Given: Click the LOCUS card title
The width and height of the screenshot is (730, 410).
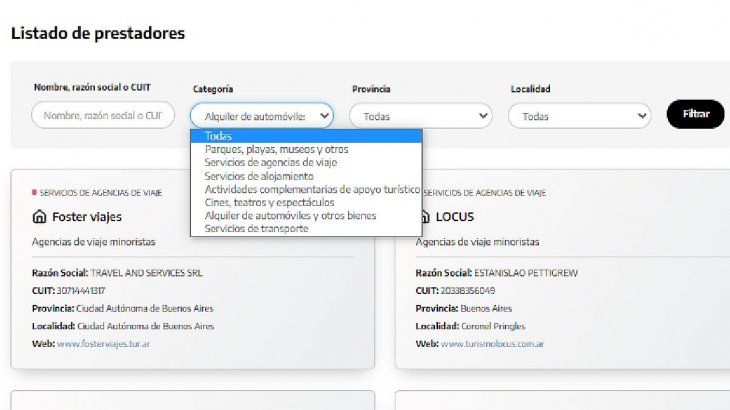Looking at the screenshot, I should tap(454, 216).
